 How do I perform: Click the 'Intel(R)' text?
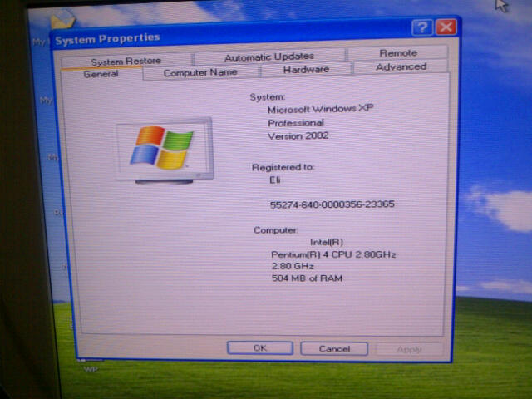click(327, 242)
